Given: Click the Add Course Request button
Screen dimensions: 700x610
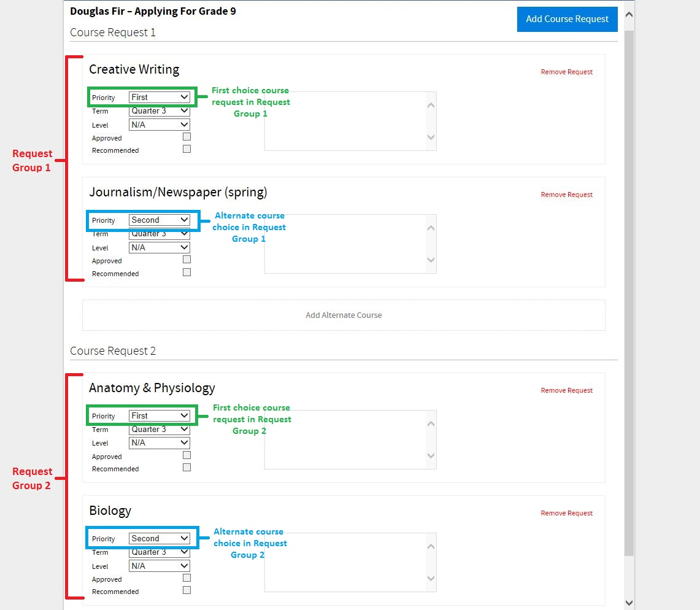Looking at the screenshot, I should 566,19.
